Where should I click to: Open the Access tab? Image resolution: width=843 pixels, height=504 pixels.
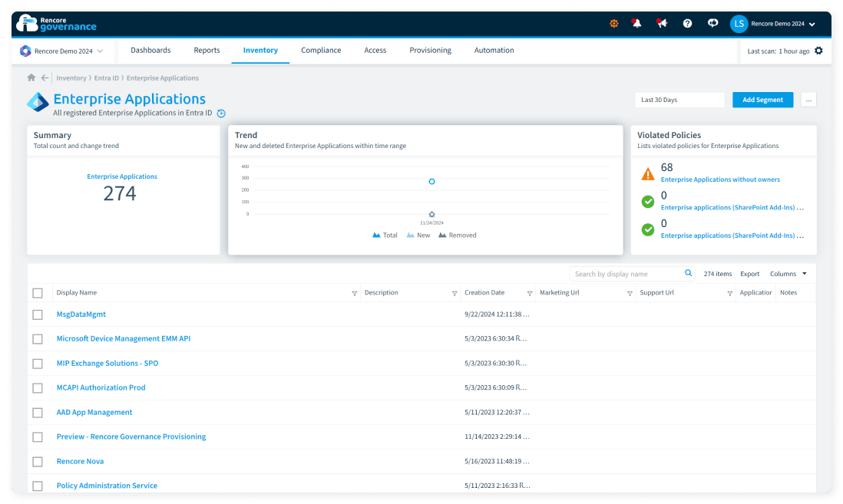click(x=375, y=50)
